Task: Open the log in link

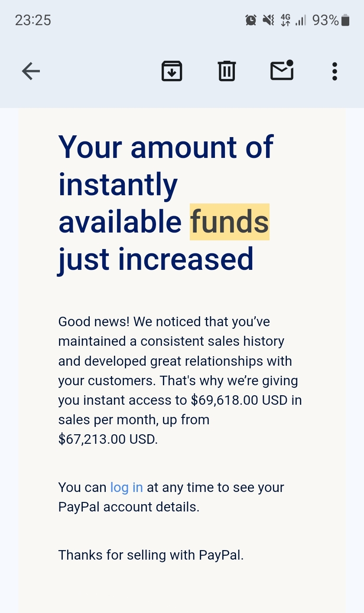Action: pyautogui.click(x=126, y=487)
